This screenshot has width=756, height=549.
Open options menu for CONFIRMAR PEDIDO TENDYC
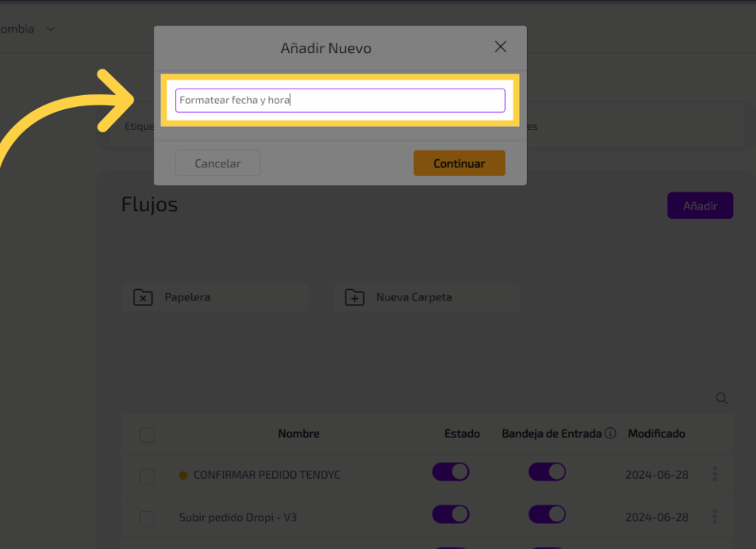(714, 474)
